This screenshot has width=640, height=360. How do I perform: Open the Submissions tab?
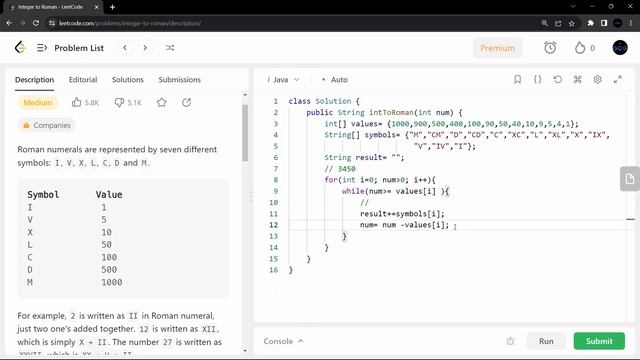click(x=180, y=80)
